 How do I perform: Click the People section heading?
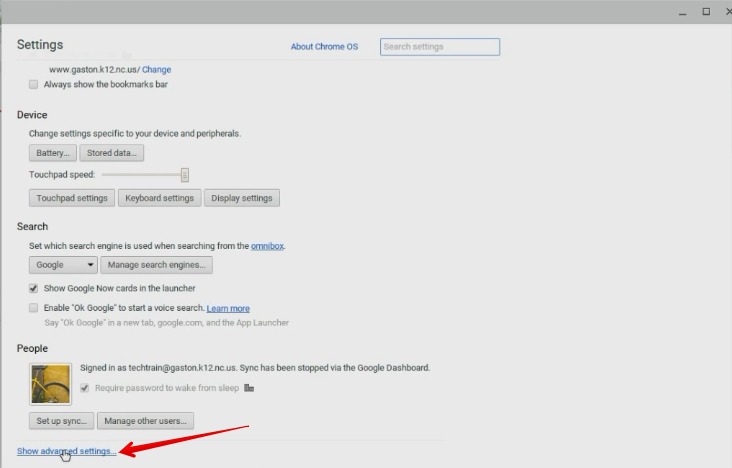pos(32,348)
